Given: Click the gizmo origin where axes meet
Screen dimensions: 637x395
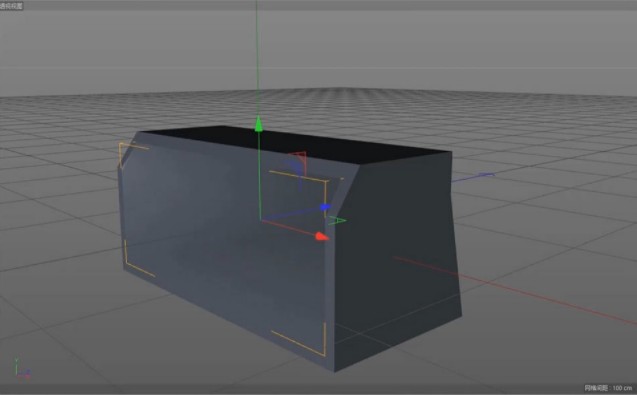Looking at the screenshot, I should point(260,220).
